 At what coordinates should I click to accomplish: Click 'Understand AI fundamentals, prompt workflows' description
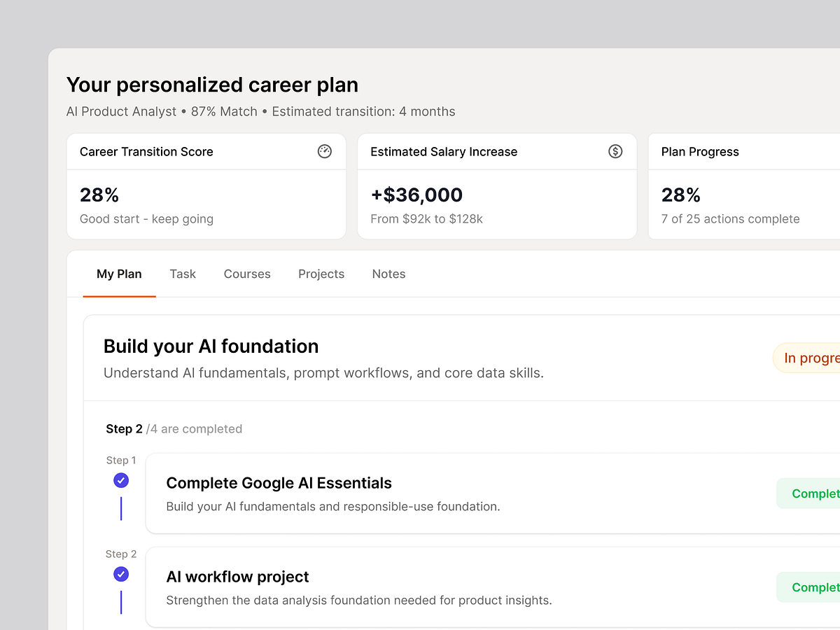click(323, 373)
